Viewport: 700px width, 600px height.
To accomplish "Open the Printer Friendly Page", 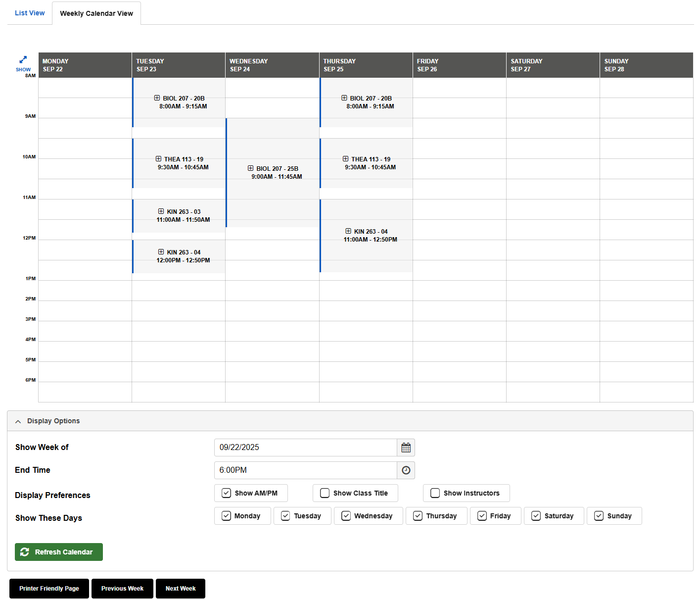I will (x=48, y=589).
